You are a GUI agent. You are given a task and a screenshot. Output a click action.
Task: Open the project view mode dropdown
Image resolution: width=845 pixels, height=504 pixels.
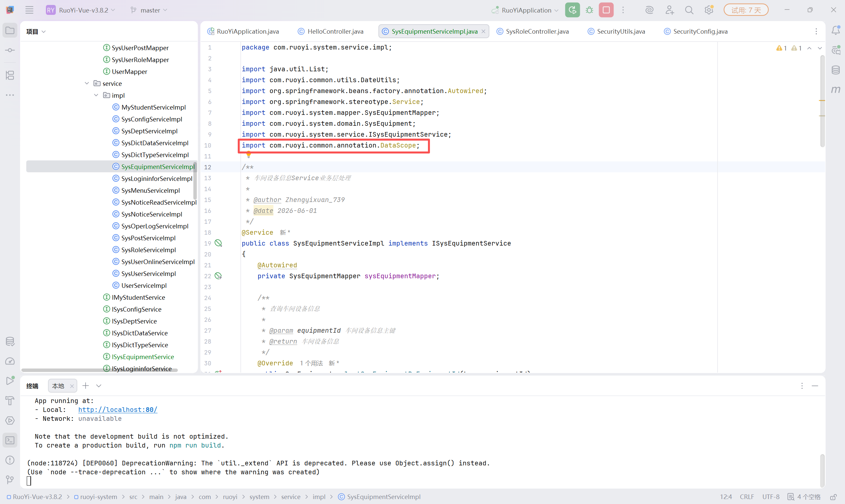pos(36,31)
